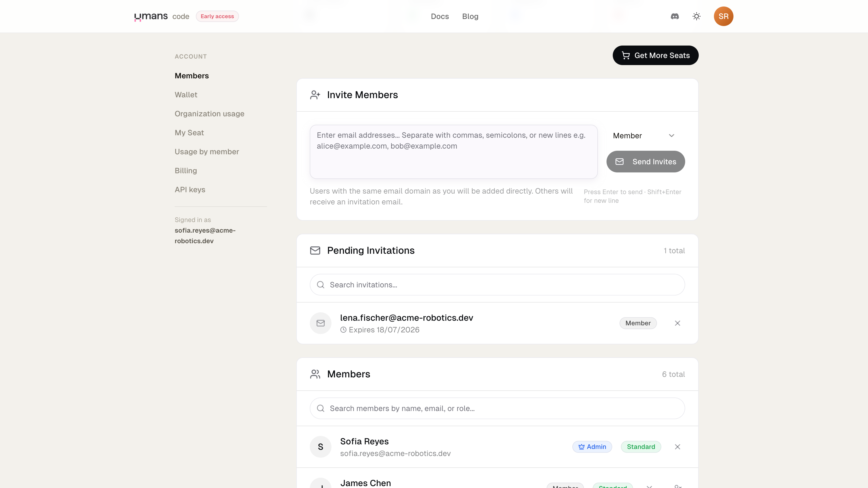Viewport: 868px width, 488px height.
Task: Open the SR user avatar menu
Action: [723, 16]
